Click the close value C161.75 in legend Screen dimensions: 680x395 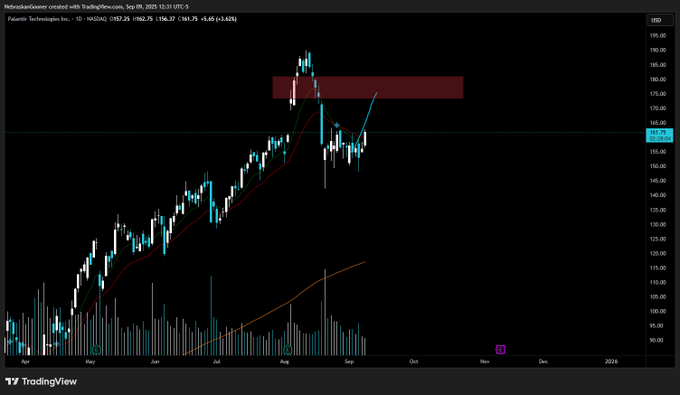pyautogui.click(x=189, y=19)
